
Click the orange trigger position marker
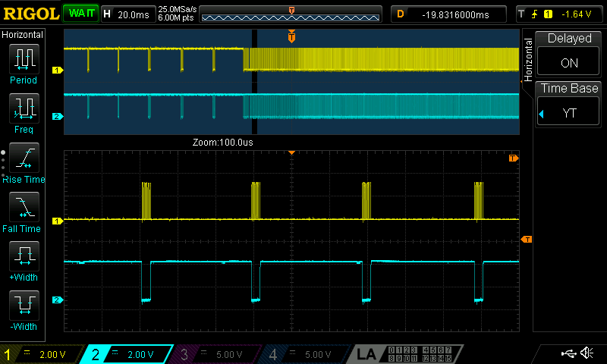(291, 37)
